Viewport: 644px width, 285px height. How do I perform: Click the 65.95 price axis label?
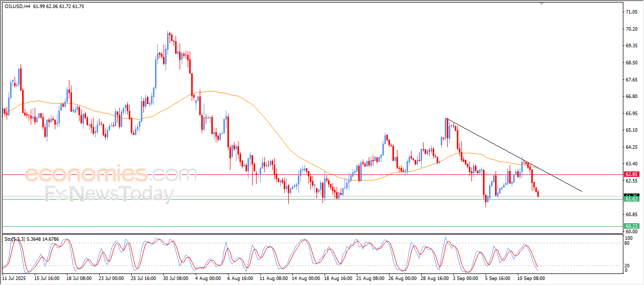point(632,113)
